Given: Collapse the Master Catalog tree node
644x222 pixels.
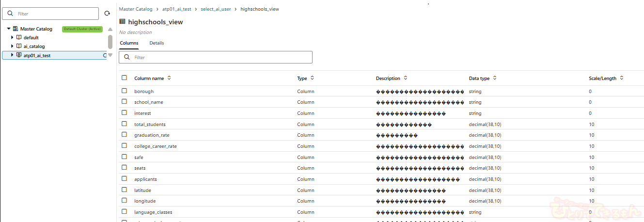Looking at the screenshot, I should (x=9, y=29).
